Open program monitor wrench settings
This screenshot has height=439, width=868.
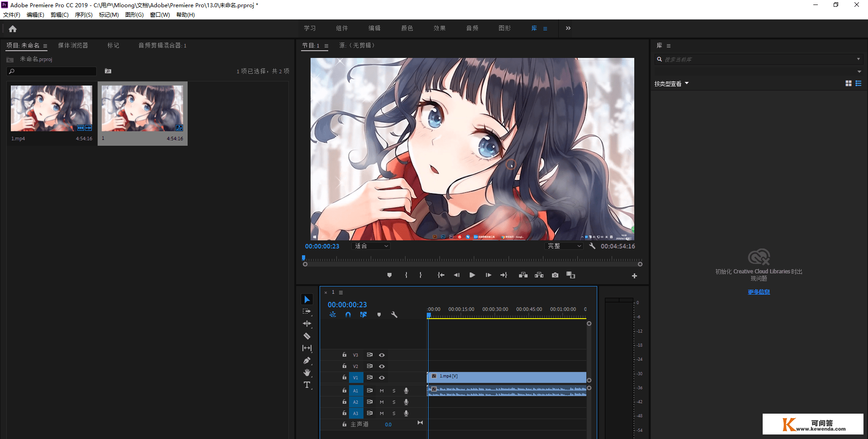click(592, 246)
